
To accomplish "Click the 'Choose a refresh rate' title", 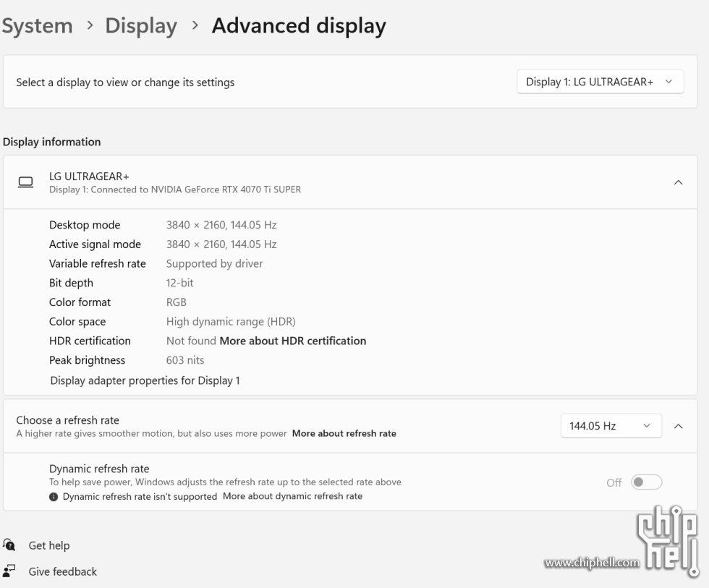I will pos(68,420).
